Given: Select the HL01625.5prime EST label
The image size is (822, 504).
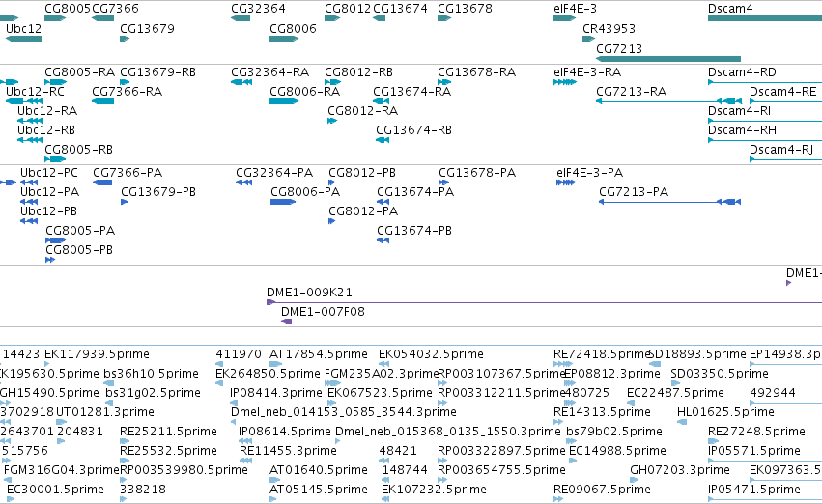Looking at the screenshot, I should 725,412.
